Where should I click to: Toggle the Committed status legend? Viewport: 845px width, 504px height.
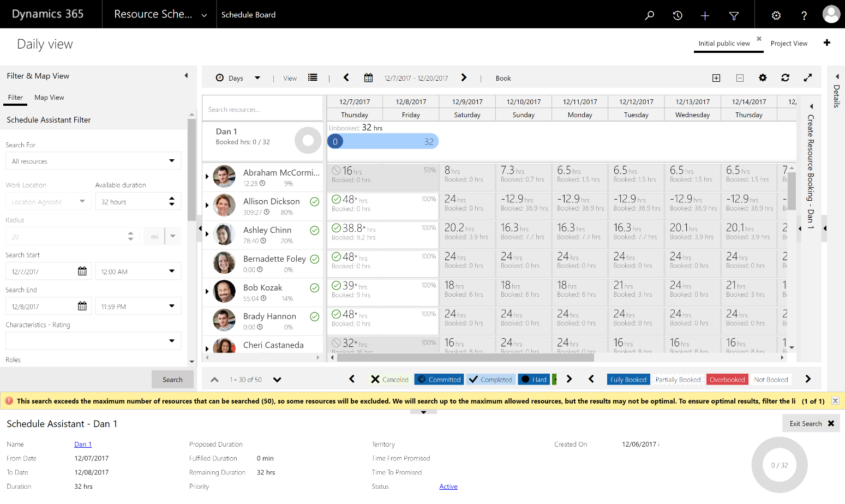coord(439,380)
